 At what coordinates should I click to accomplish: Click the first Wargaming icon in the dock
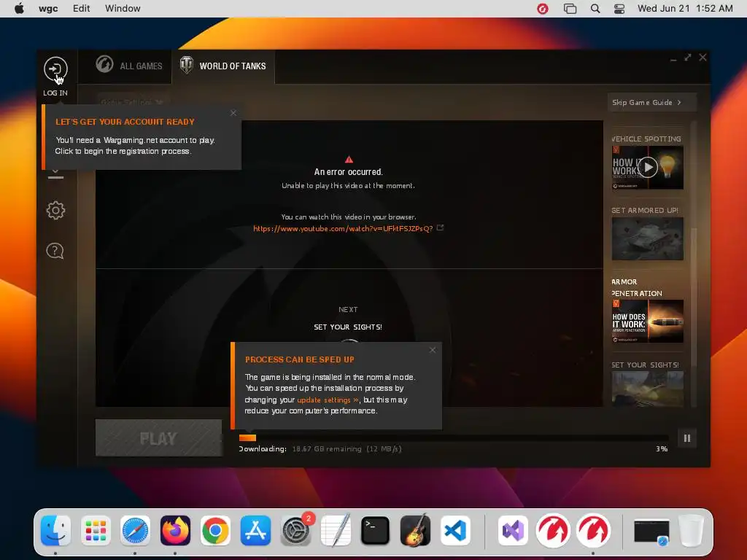[553, 530]
